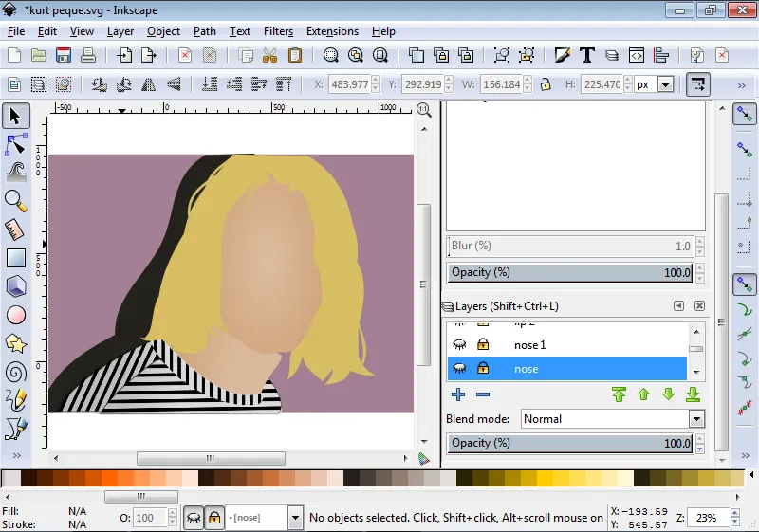Adjust layer Opacity slider below Blend mode
This screenshot has height=532, width=759.
pyautogui.click(x=571, y=444)
